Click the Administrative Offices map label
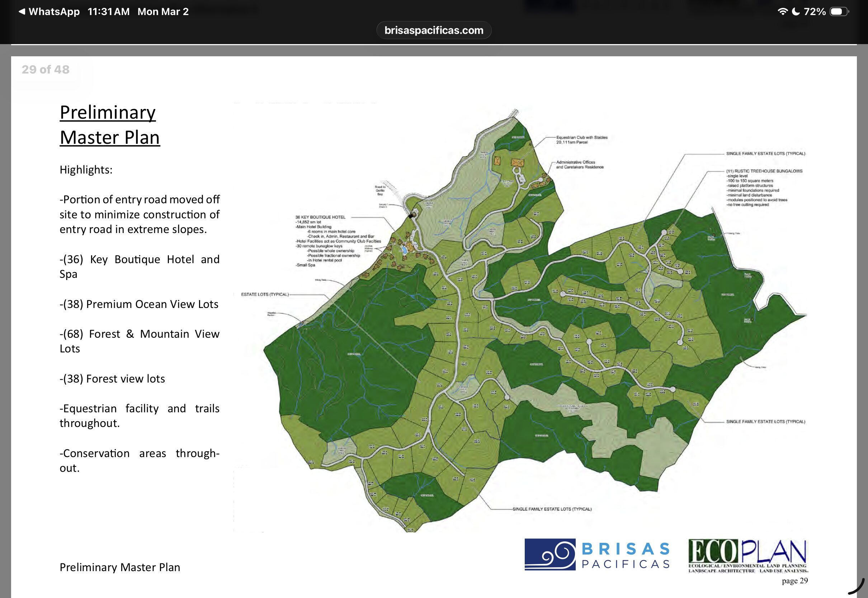The height and width of the screenshot is (598, 868). click(579, 165)
